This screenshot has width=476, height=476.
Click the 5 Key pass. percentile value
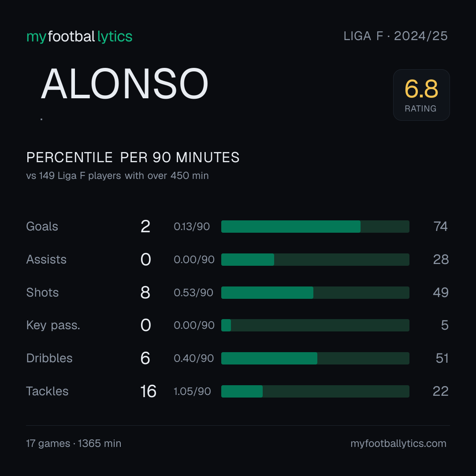pyautogui.click(x=445, y=325)
